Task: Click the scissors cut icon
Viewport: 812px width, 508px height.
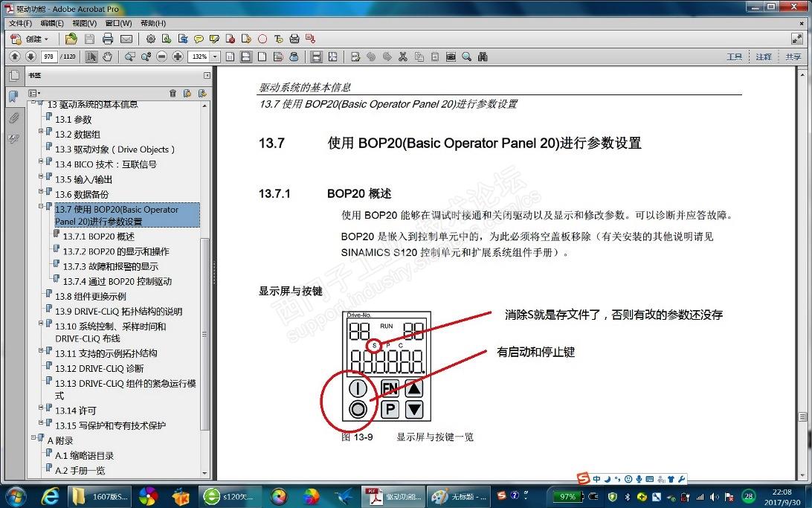Action: click(403, 57)
